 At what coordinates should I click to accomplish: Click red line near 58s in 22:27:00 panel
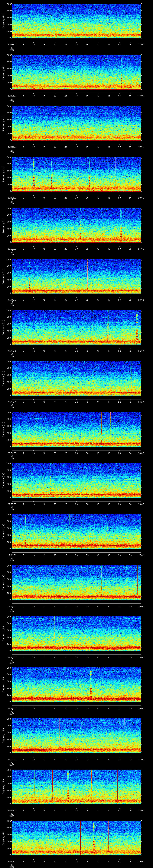click(137, 580)
